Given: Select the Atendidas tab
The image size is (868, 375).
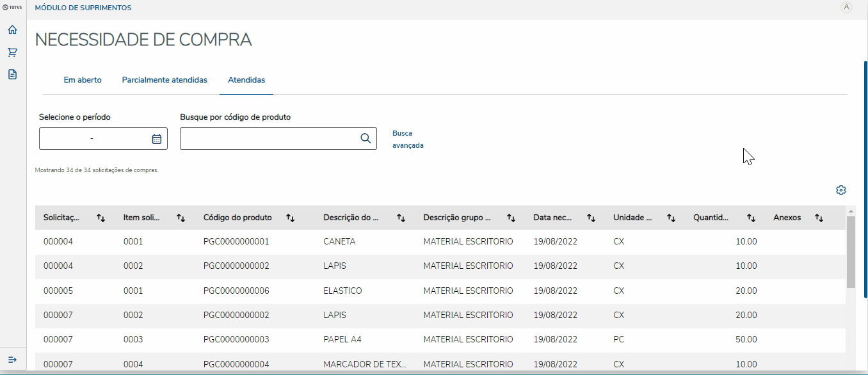Looking at the screenshot, I should pos(246,80).
